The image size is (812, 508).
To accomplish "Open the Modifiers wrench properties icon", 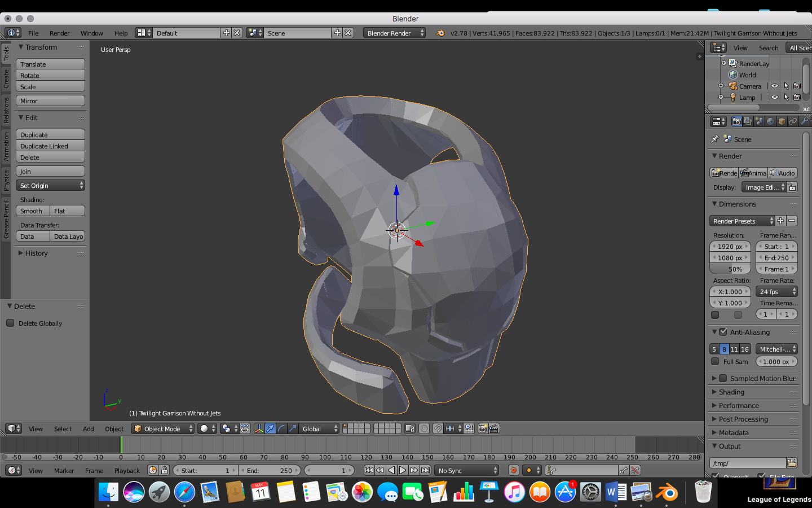I will click(x=804, y=121).
